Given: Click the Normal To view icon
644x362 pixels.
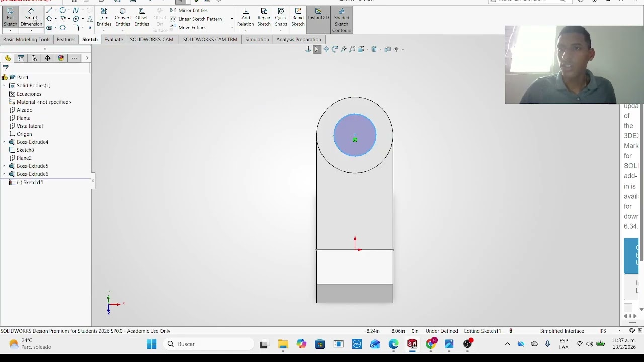Looking at the screenshot, I should pos(308,49).
